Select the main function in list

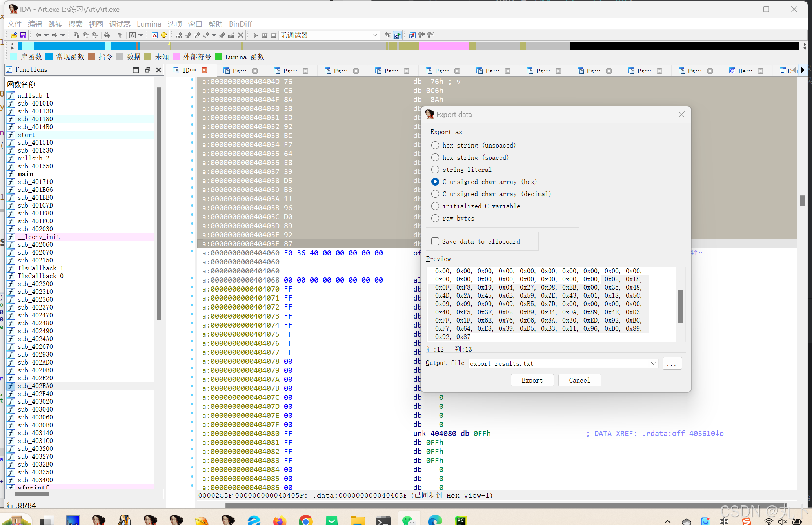25,174
